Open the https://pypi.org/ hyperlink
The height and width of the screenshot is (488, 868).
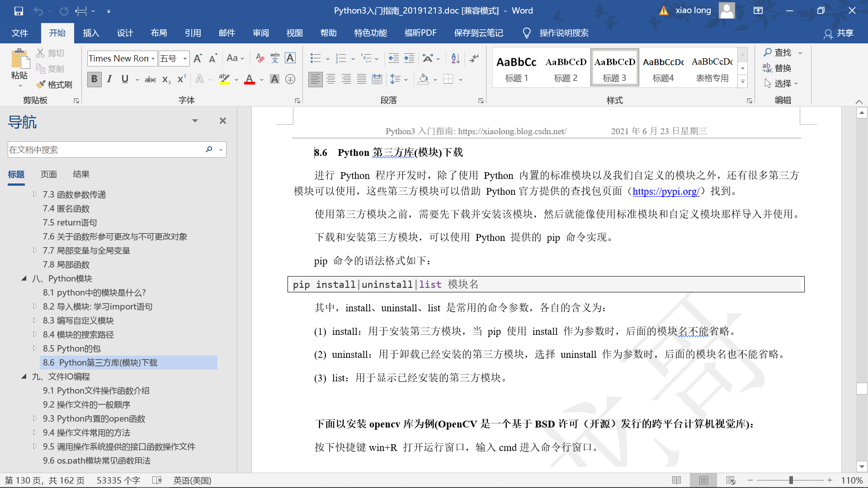point(665,191)
